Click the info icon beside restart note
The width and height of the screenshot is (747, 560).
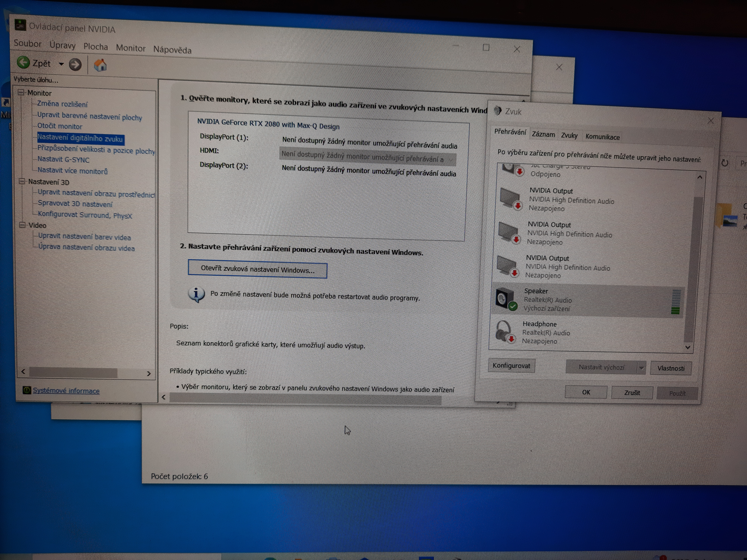click(x=196, y=295)
